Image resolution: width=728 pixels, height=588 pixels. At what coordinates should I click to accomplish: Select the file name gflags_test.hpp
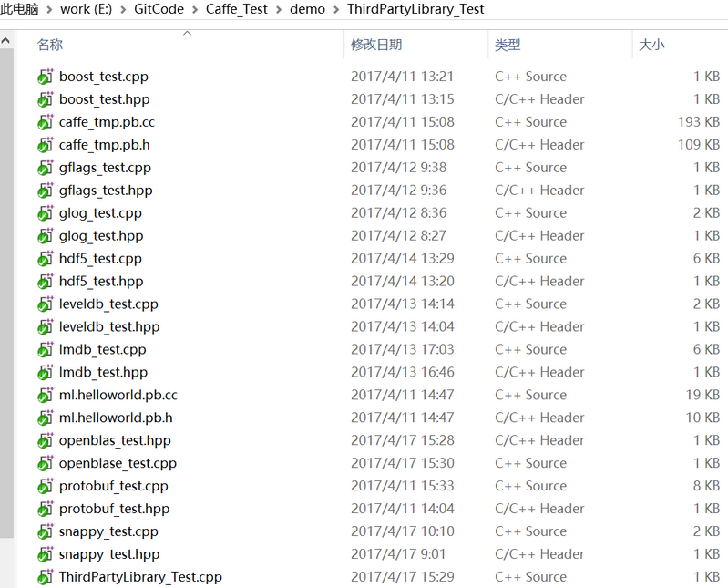coord(106,191)
